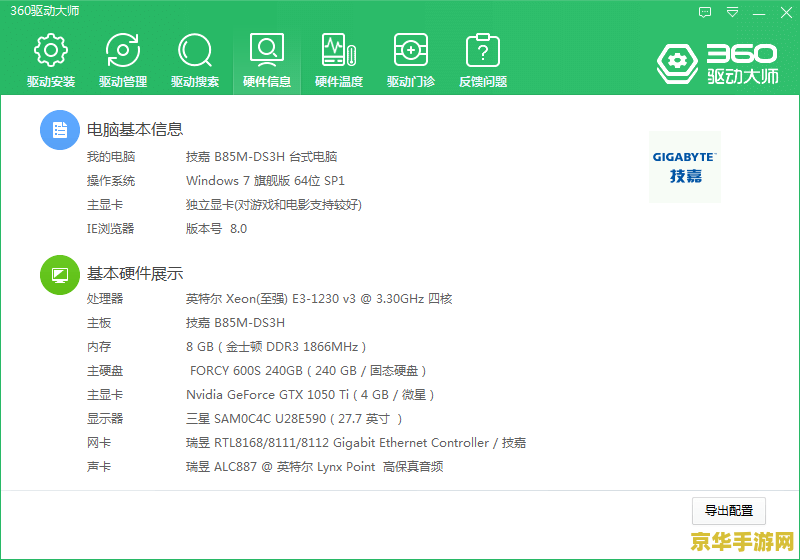Screen dimensions: 800x560
Task: Click 独立显卡(对游戏和电影支持较好) text
Action: pos(274,205)
